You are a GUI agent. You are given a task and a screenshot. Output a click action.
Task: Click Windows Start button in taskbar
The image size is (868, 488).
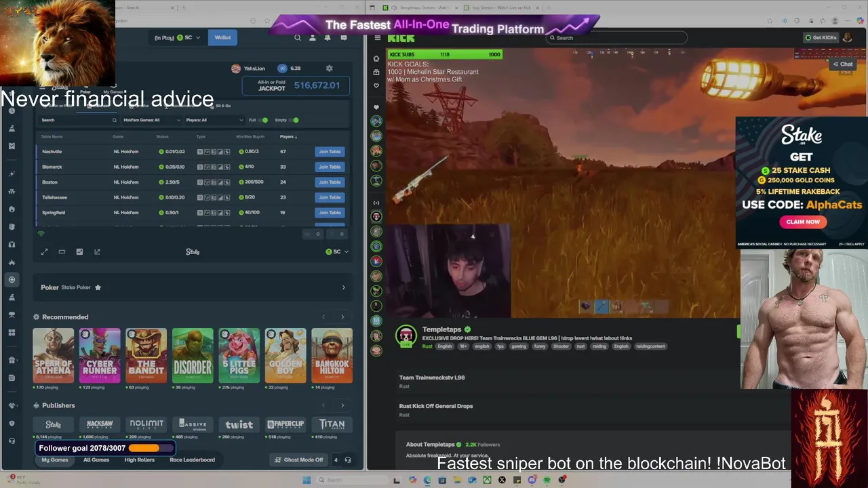pyautogui.click(x=307, y=480)
